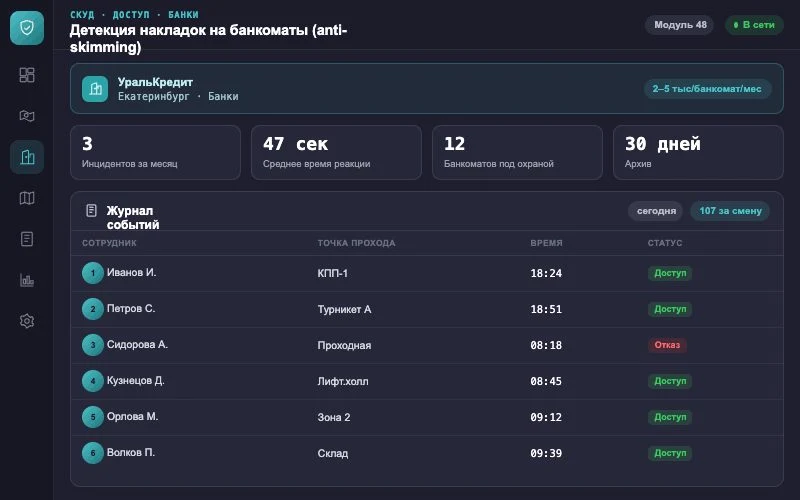Click the В сети status badge

click(x=754, y=24)
